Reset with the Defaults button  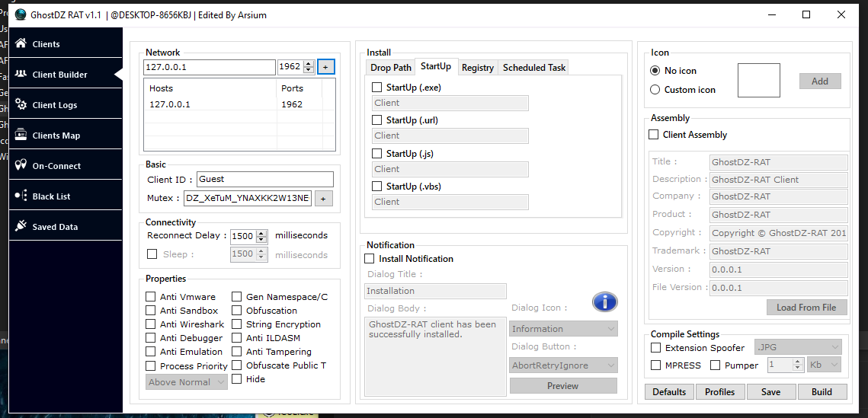[x=669, y=392]
